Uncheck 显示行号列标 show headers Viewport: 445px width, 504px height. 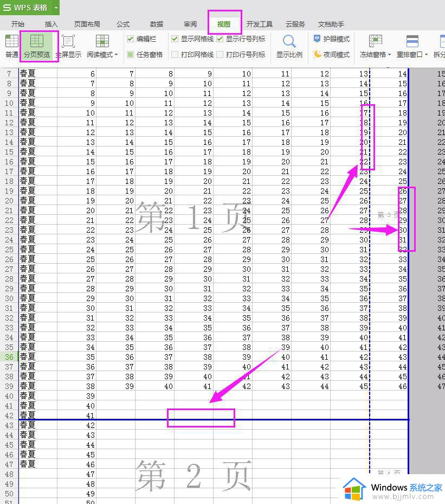(220, 39)
